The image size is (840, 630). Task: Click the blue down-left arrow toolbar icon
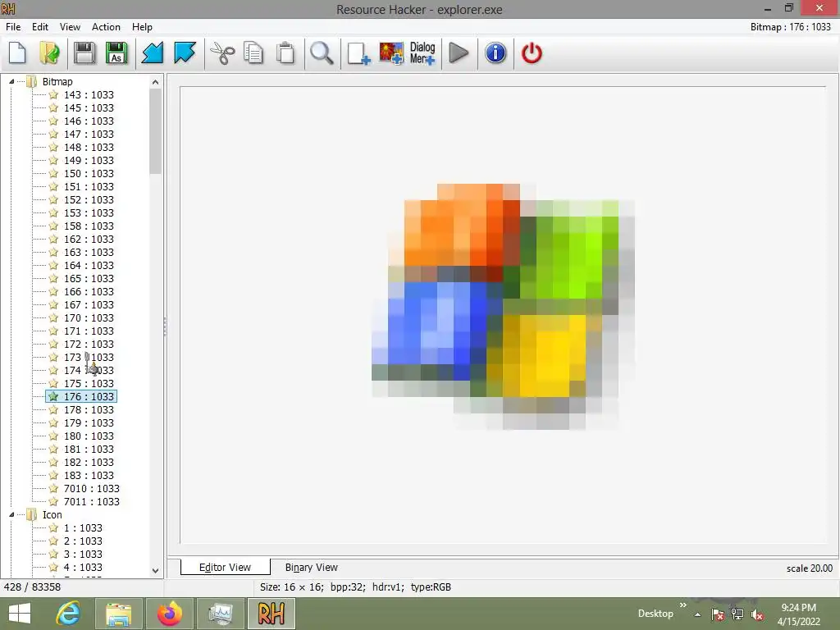coord(152,53)
